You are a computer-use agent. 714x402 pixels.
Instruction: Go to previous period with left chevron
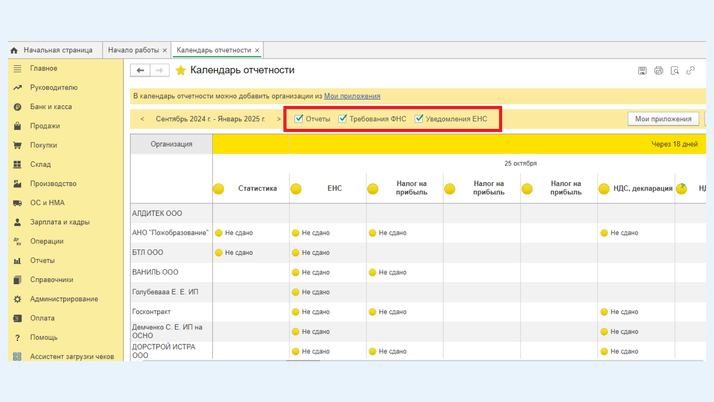pyautogui.click(x=142, y=119)
